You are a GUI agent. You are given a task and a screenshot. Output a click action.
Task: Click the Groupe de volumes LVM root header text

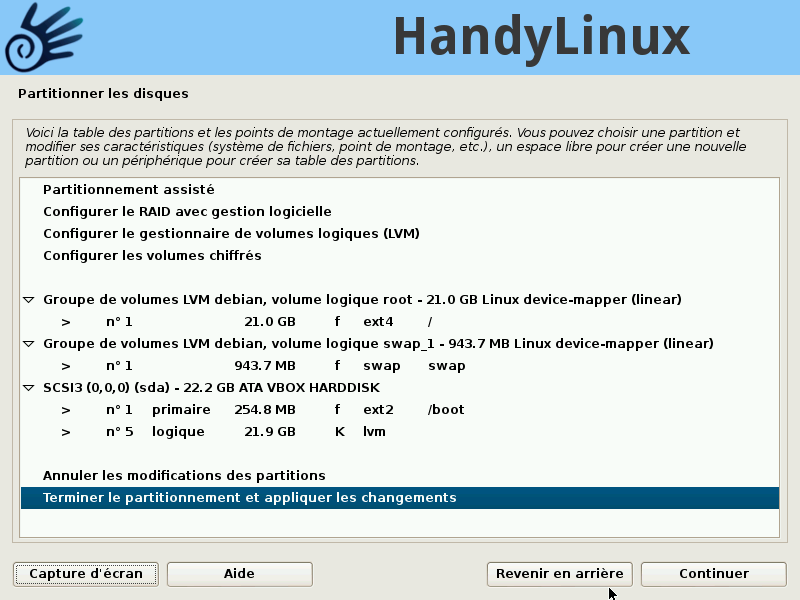click(362, 299)
